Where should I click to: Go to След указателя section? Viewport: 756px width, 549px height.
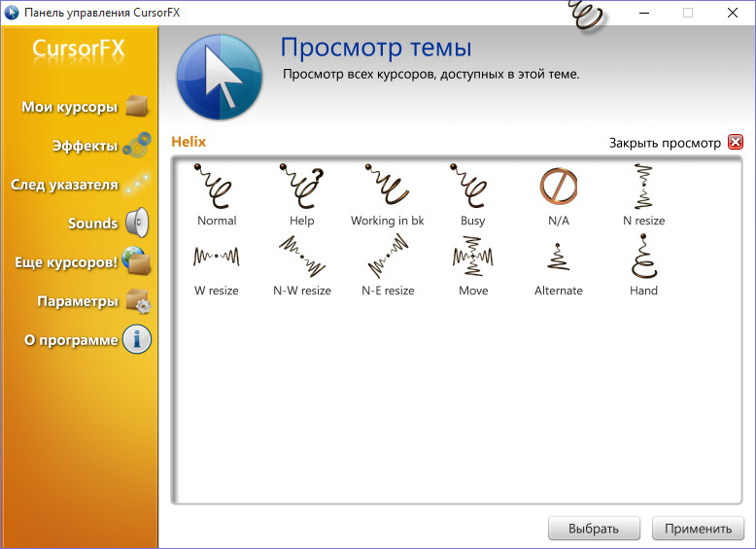(x=64, y=185)
